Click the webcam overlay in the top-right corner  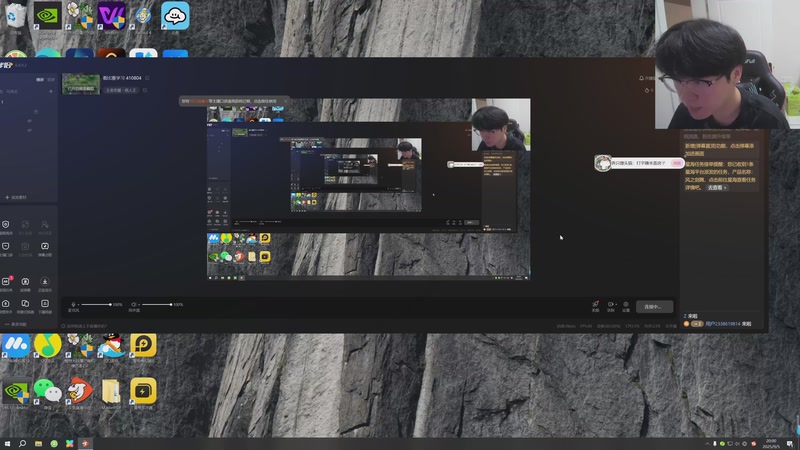click(728, 64)
